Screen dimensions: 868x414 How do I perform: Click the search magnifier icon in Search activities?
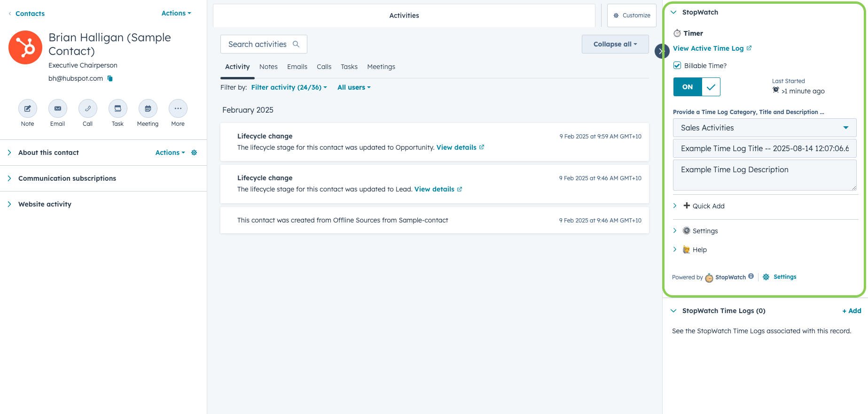pos(296,44)
